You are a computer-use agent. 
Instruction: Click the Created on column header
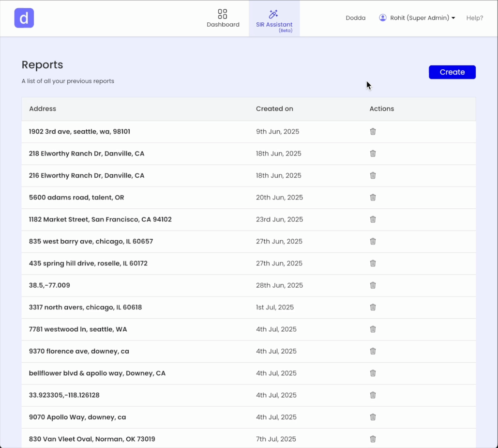274,108
